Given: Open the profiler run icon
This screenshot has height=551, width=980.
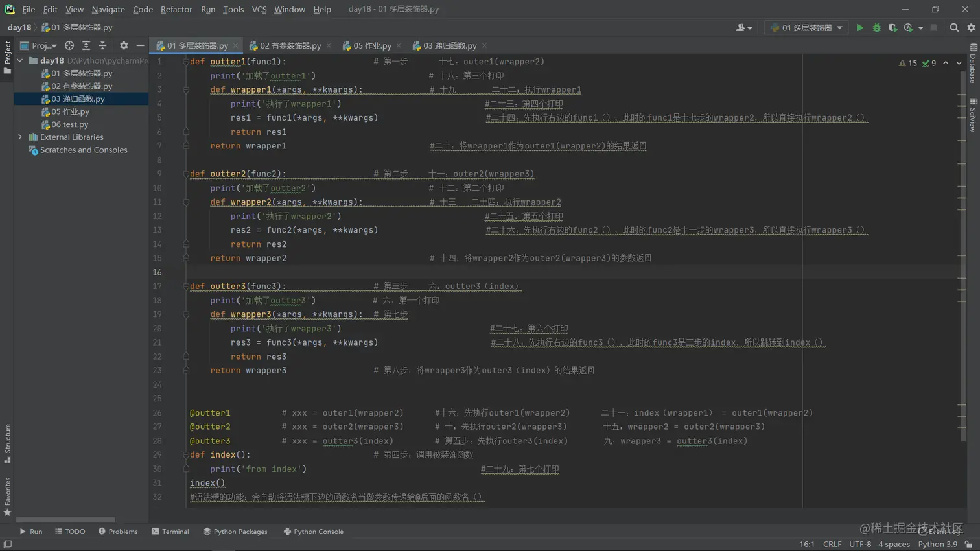Looking at the screenshot, I should (x=909, y=28).
